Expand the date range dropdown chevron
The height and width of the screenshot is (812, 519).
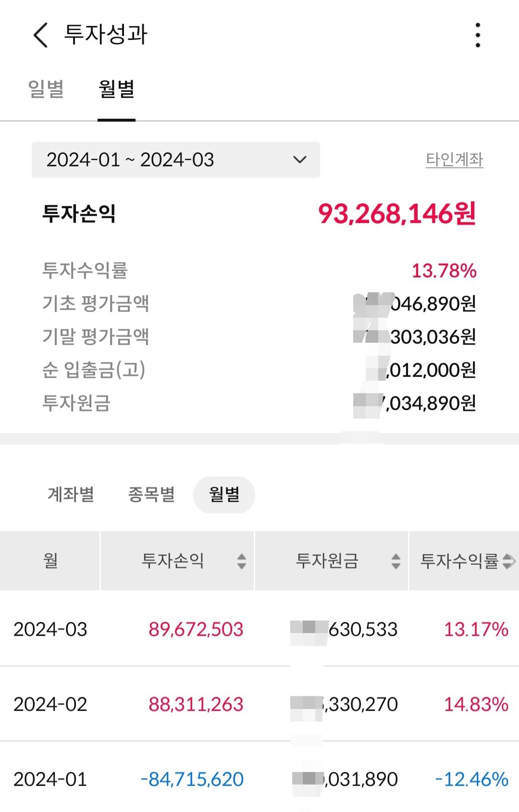click(x=300, y=160)
